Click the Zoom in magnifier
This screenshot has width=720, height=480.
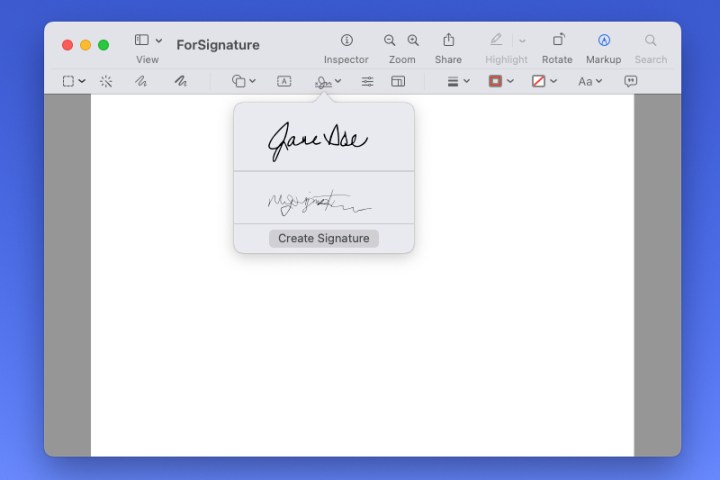pyautogui.click(x=413, y=41)
